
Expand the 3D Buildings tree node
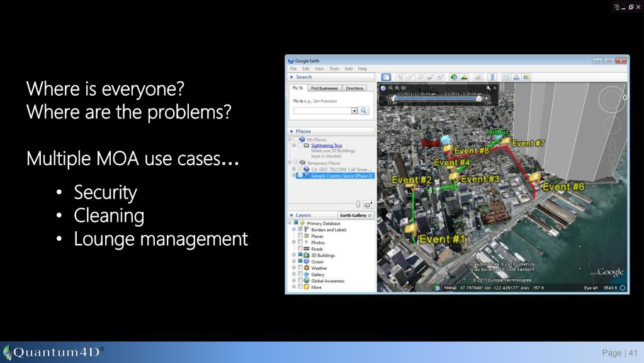pyautogui.click(x=293, y=255)
